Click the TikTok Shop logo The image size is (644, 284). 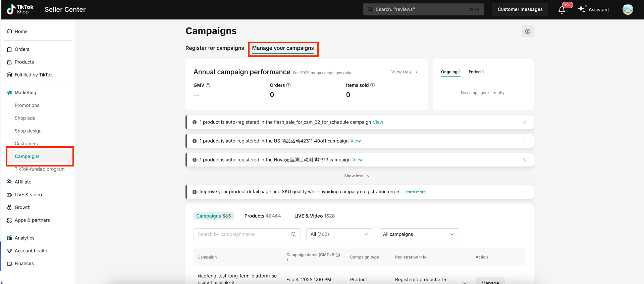click(20, 9)
